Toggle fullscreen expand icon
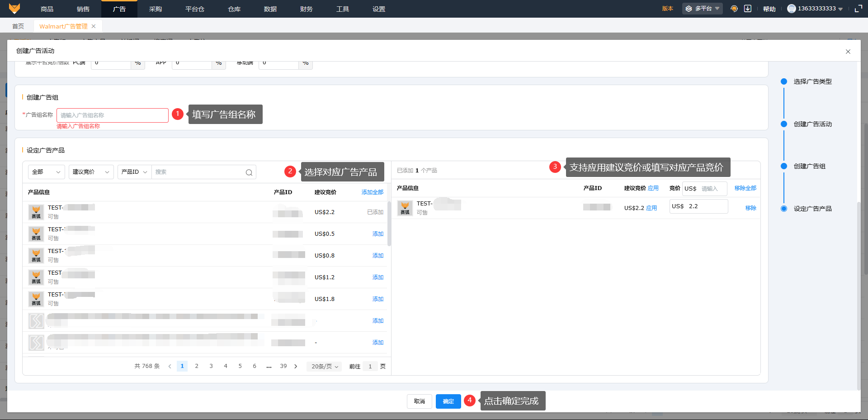Screen dimensions: 868x420 click(x=859, y=9)
